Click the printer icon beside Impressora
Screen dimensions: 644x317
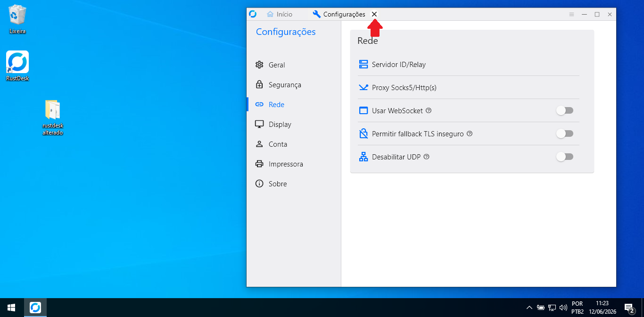click(x=259, y=164)
